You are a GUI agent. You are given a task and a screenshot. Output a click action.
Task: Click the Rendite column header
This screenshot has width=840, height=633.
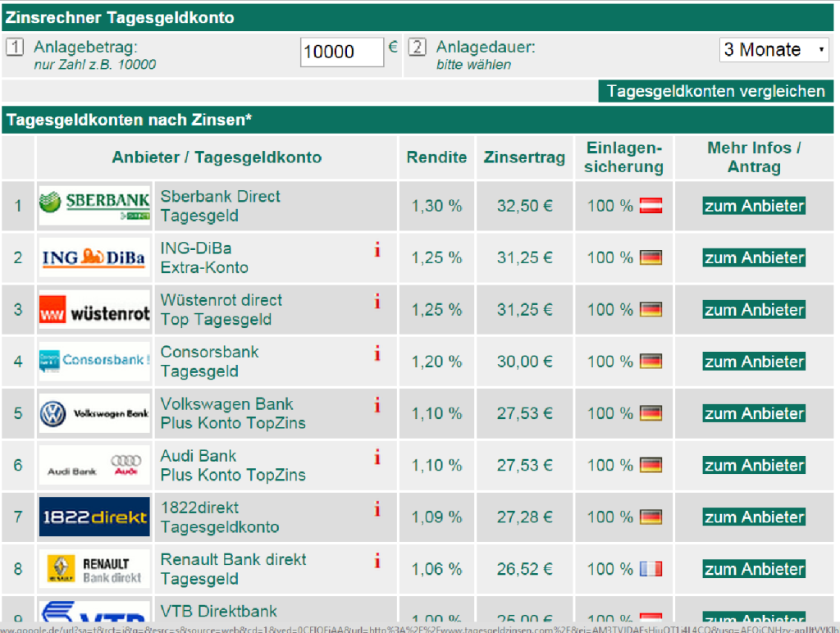tap(436, 157)
